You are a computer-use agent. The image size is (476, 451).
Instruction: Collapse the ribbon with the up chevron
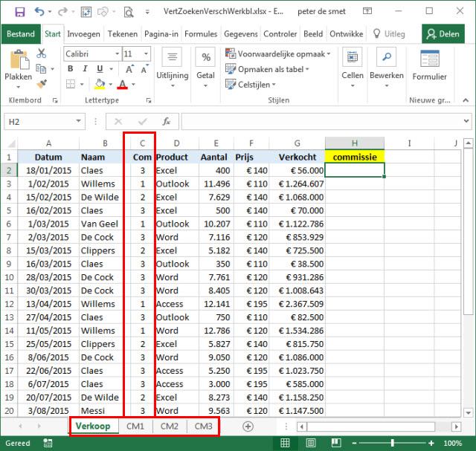tap(466, 100)
